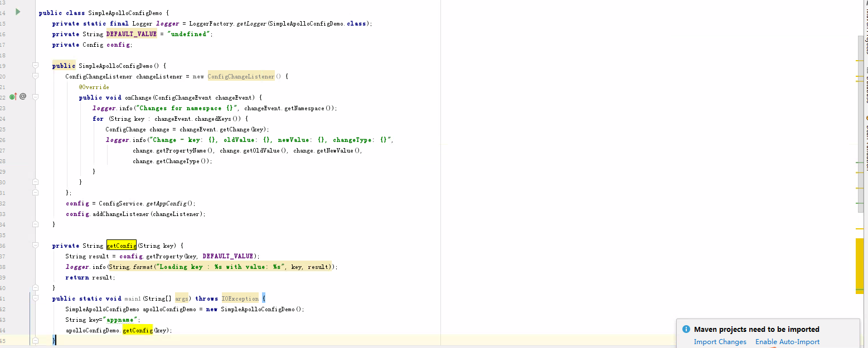The image size is (868, 348).
Task: Click getProperty call on config
Action: click(x=166, y=256)
